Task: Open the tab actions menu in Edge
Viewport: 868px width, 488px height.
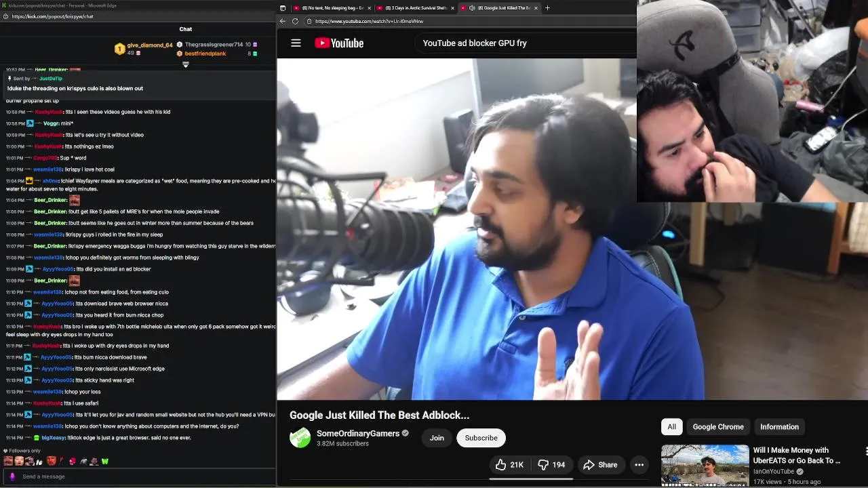Action: point(283,8)
